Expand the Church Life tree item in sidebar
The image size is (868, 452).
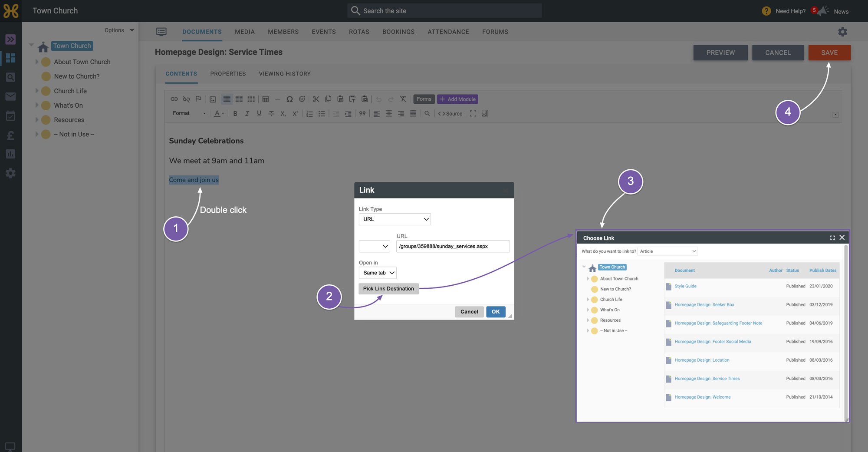[x=37, y=91]
